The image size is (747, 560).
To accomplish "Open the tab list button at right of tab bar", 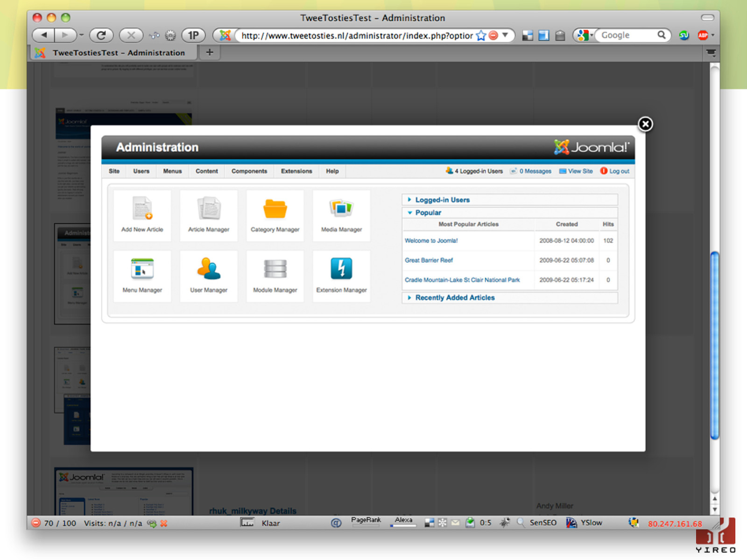I will point(711,53).
